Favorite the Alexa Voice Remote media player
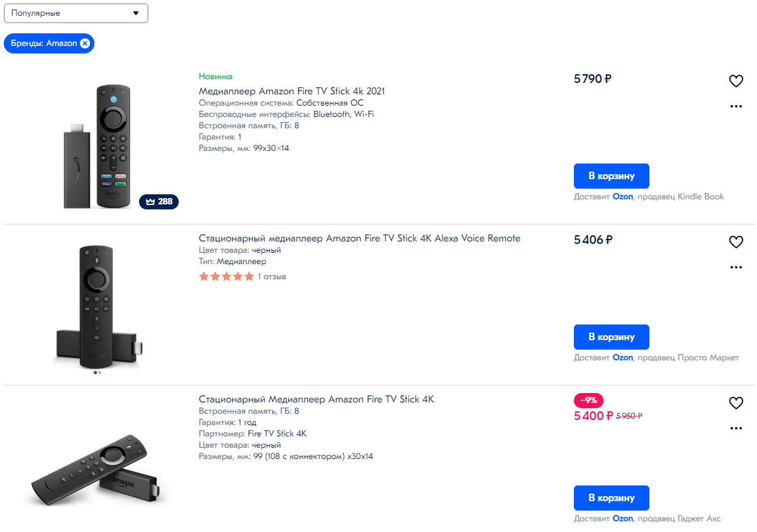757x532 pixels. pyautogui.click(x=736, y=242)
